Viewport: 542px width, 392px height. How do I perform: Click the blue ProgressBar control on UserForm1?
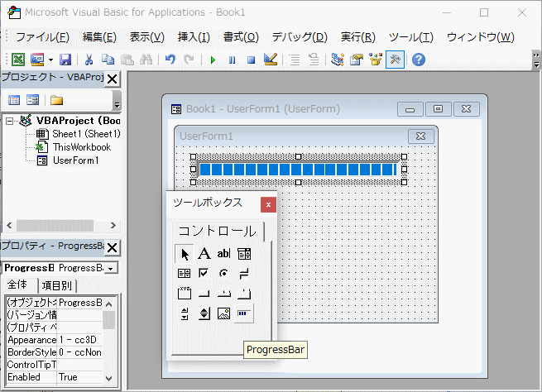tap(299, 170)
